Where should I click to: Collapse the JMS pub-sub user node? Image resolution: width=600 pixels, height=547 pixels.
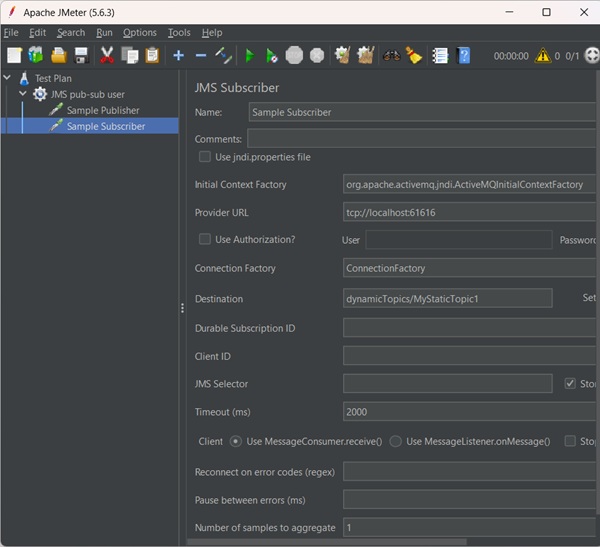[x=23, y=94]
